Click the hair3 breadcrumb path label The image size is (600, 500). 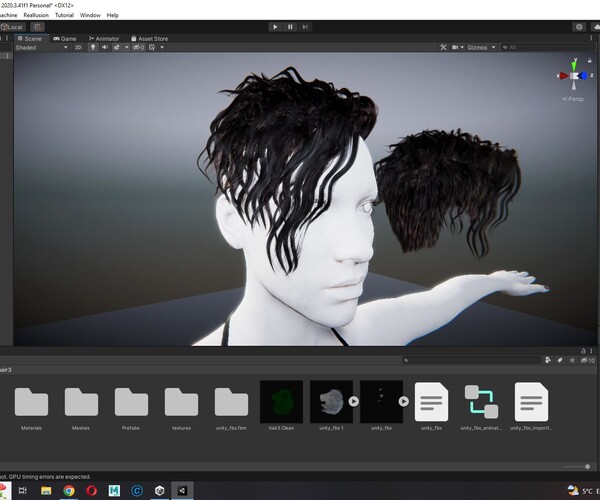coord(5,370)
